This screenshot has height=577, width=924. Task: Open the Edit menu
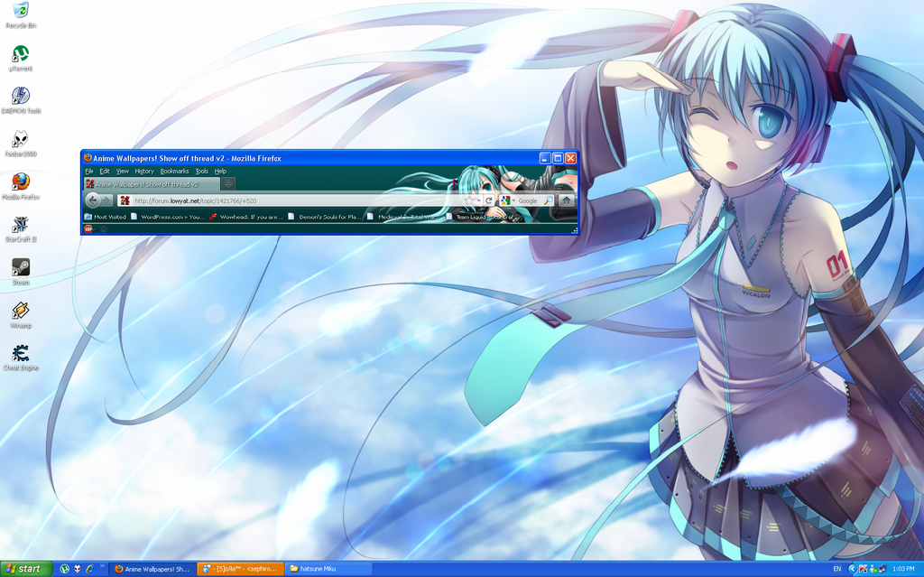(105, 171)
